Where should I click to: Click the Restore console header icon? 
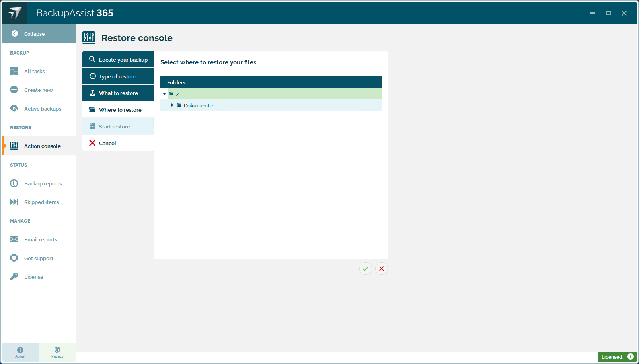89,38
